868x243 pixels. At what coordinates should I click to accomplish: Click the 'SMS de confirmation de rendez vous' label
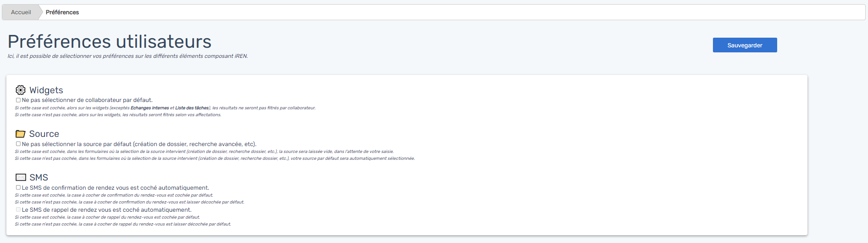coord(116,188)
